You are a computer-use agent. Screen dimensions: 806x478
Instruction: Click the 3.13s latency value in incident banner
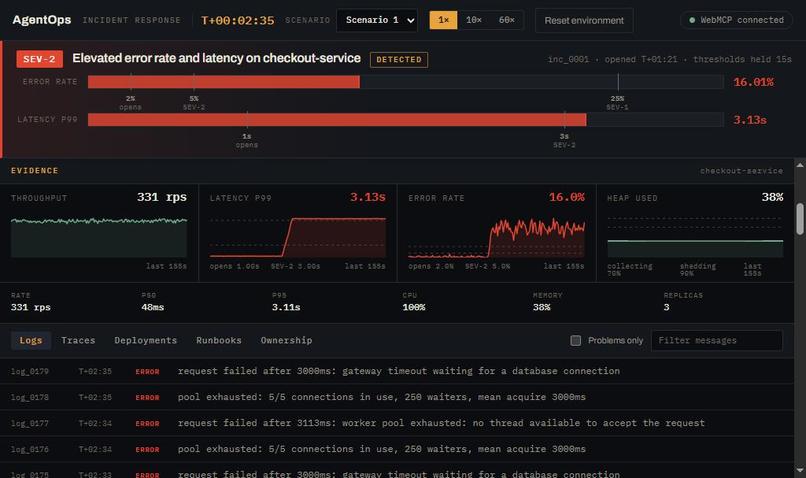(x=749, y=120)
